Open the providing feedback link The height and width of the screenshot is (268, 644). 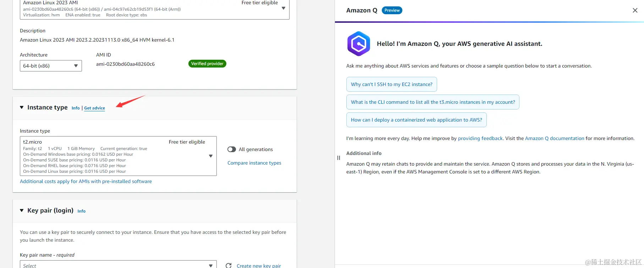(480, 138)
